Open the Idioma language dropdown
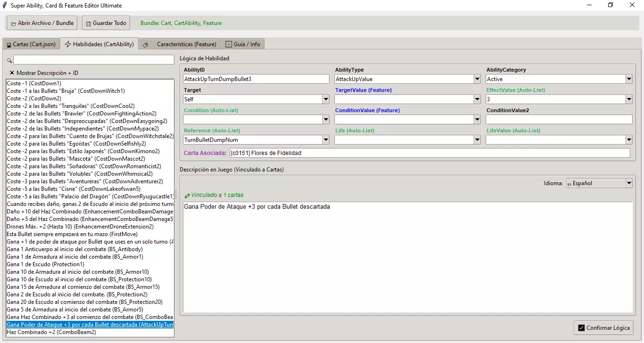This screenshot has width=644, height=343. 628,183
